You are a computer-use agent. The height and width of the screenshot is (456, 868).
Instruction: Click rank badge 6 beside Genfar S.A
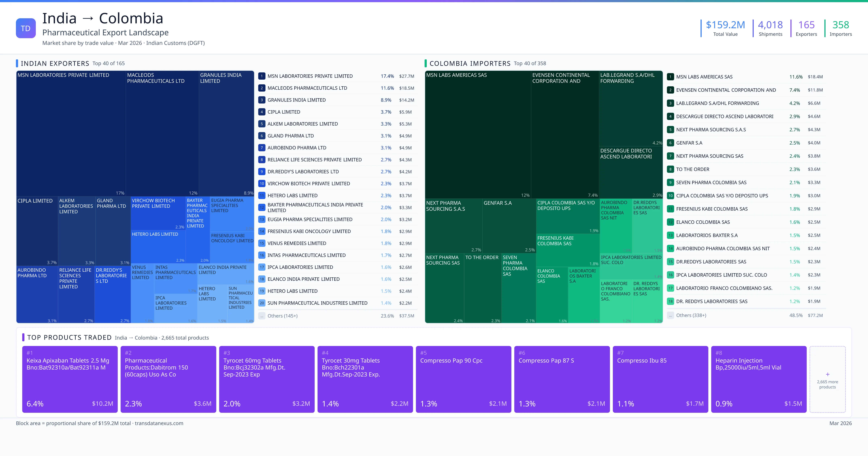670,143
